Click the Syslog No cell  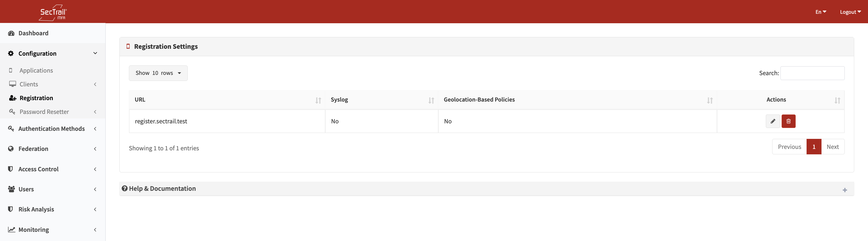[381, 121]
